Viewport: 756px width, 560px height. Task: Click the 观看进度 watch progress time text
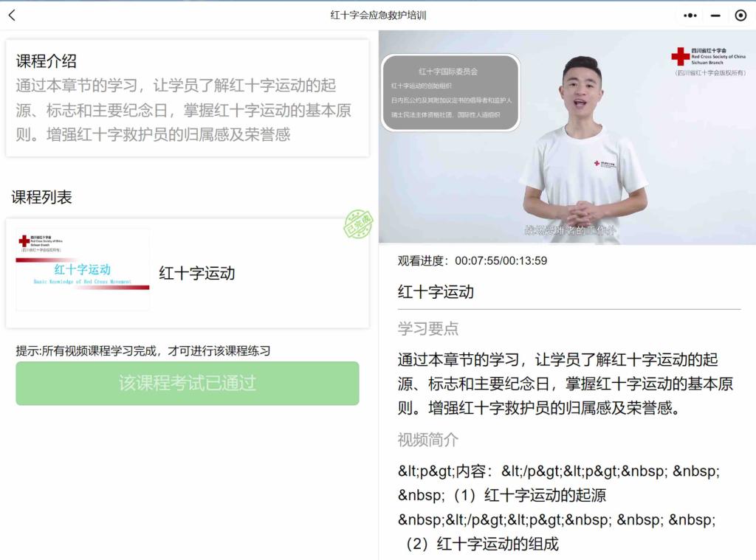click(472, 260)
